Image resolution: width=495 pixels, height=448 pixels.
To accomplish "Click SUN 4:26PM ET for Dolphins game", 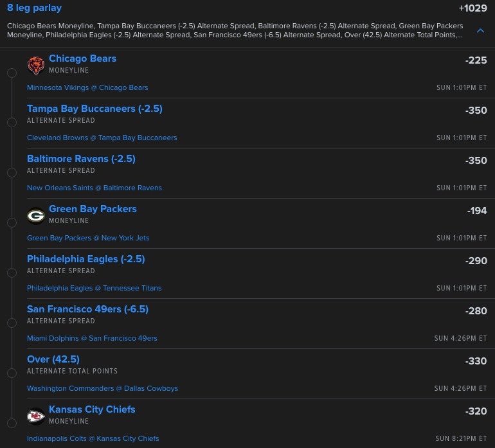I will click(460, 338).
